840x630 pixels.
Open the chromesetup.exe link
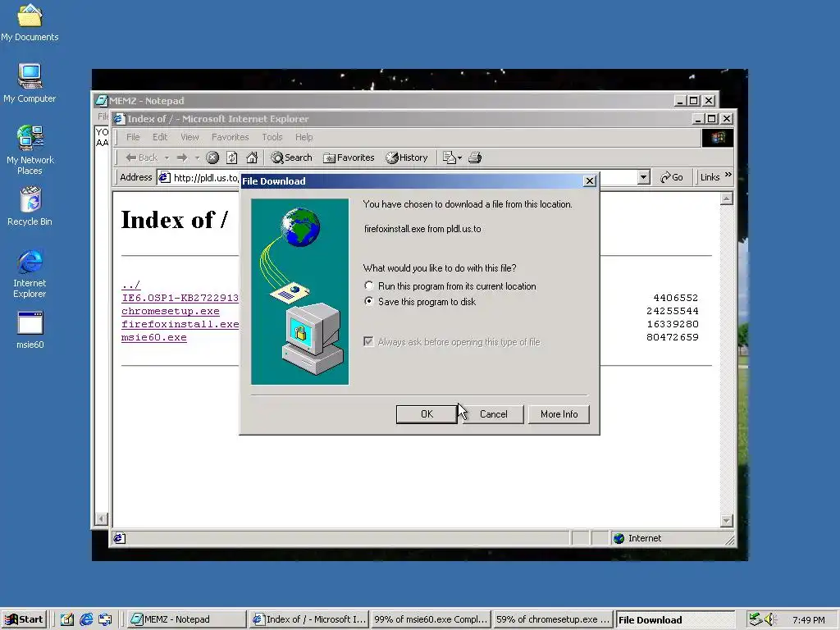[x=171, y=311]
